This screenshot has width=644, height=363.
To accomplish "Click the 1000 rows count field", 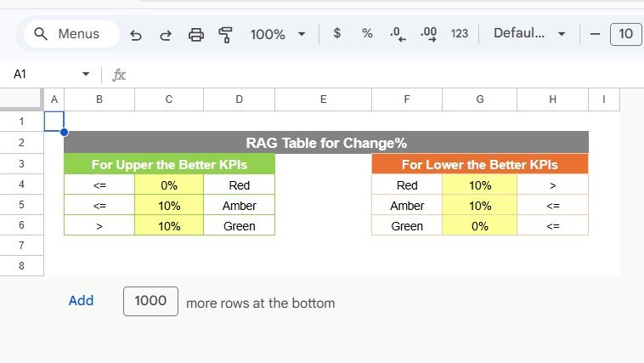I will click(150, 302).
